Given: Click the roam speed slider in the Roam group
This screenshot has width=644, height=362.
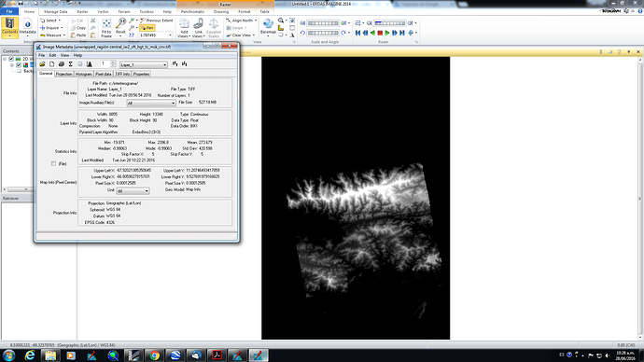Looking at the screenshot, I should (390, 23).
